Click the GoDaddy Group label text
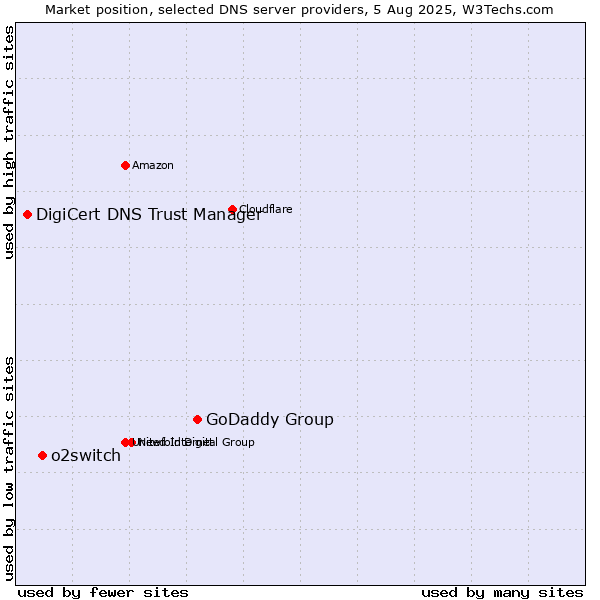This screenshot has width=600, height=600. point(270,419)
